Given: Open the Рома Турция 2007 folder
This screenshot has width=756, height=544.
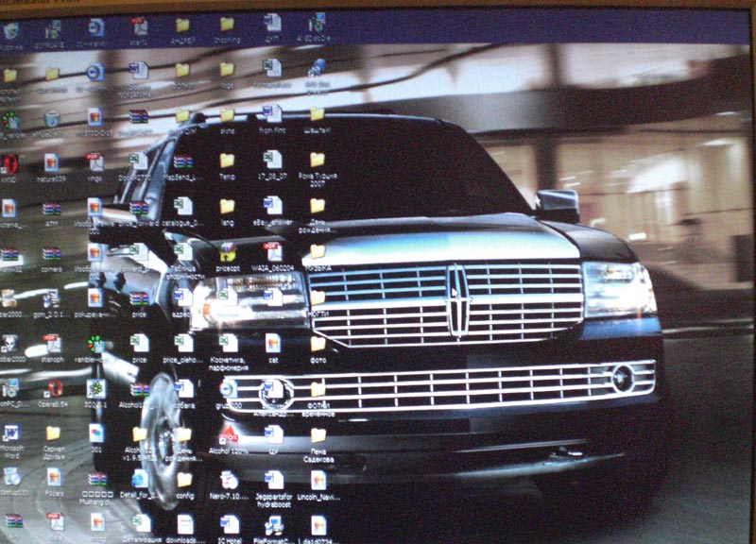Looking at the screenshot, I should pyautogui.click(x=318, y=161).
